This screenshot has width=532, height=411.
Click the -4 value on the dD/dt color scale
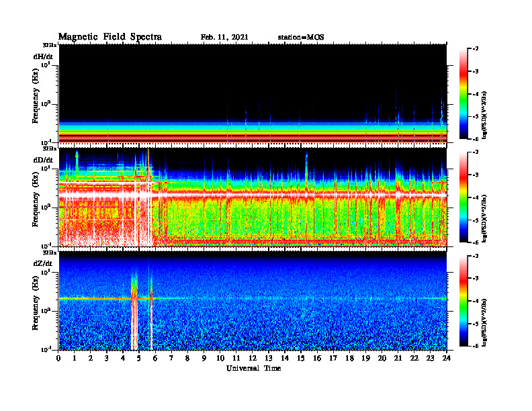coord(476,197)
